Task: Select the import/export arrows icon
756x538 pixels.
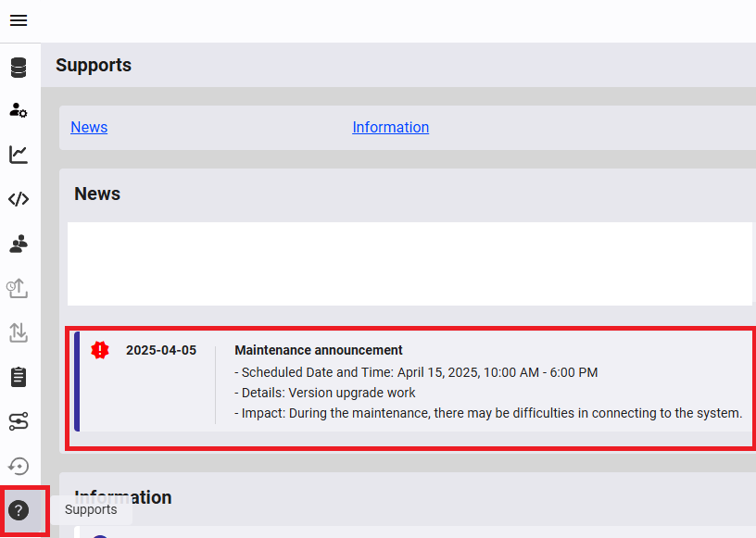Action: pos(19,332)
